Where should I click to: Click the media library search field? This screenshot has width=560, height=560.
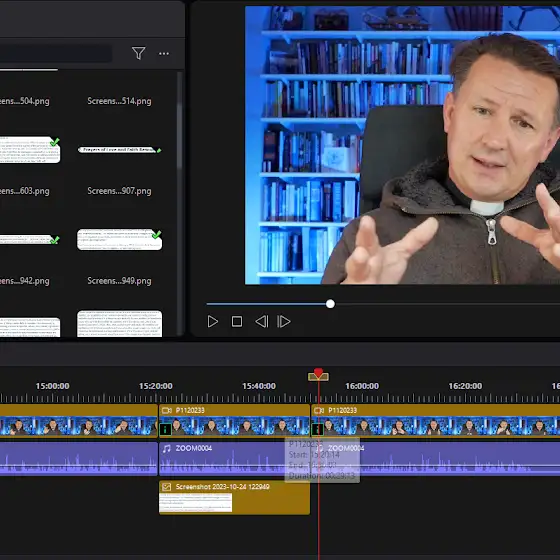(x=56, y=54)
